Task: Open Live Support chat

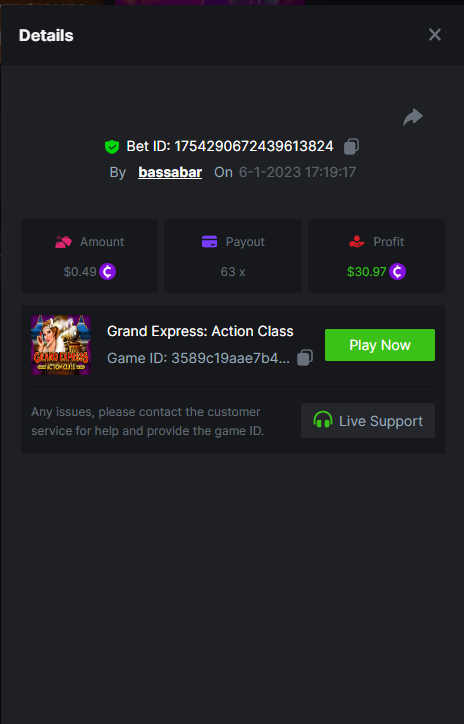Action: pos(368,421)
